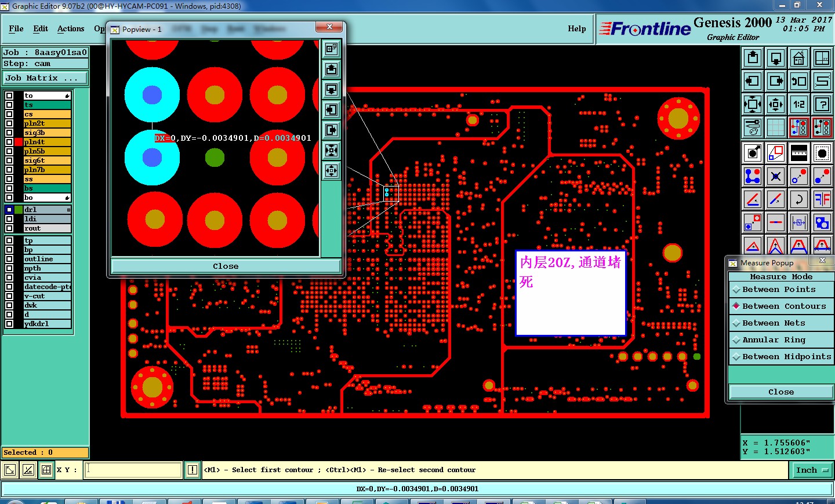
Task: Toggle display checkbox for layer pln4t
Action: (x=9, y=142)
